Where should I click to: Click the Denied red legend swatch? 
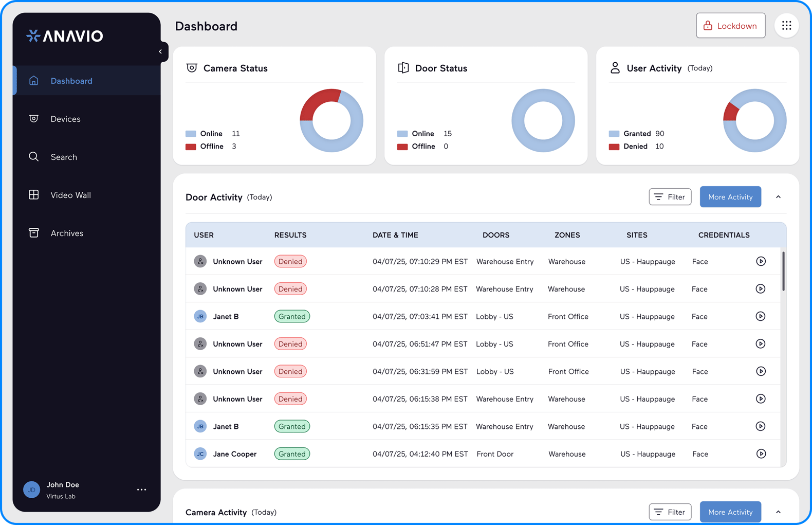coord(614,147)
